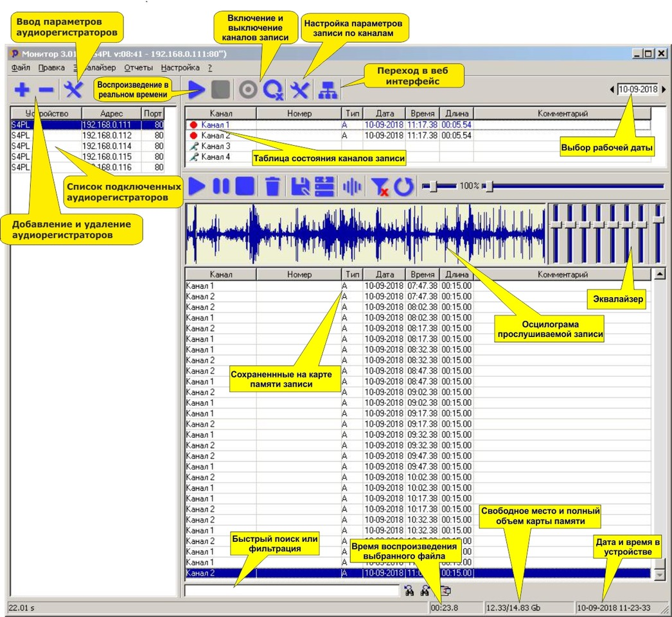Delete the recording with the trash icon
This screenshot has width=672, height=617.
272,187
